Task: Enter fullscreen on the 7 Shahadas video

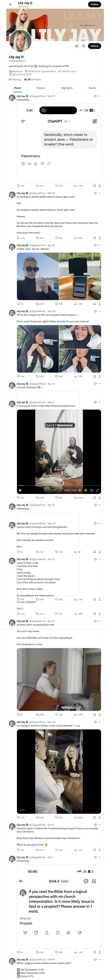Action: tap(97, 490)
